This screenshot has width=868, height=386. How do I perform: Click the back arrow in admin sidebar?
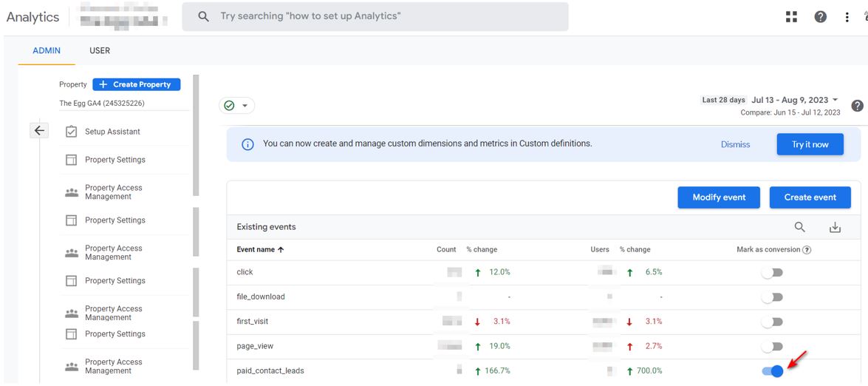pyautogui.click(x=38, y=130)
